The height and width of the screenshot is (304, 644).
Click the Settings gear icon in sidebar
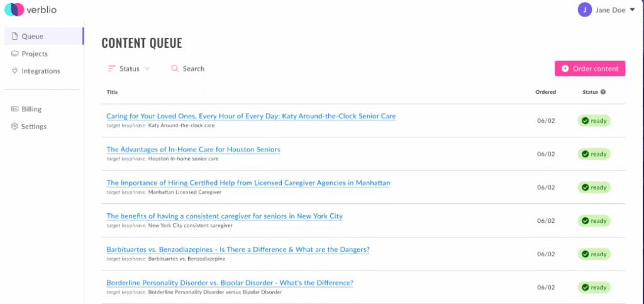[x=15, y=126]
